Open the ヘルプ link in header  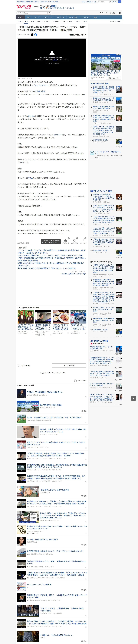pyautogui.click(x=94, y=2)
